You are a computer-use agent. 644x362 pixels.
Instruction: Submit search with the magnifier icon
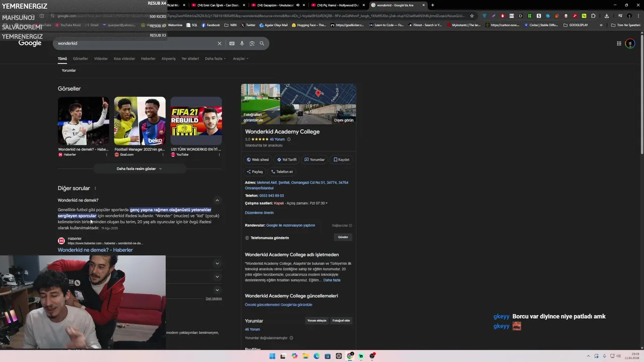(x=262, y=43)
